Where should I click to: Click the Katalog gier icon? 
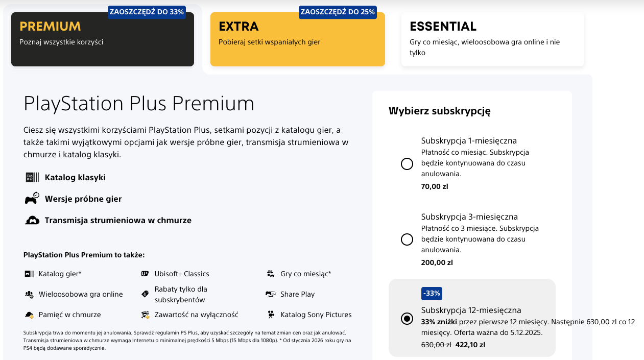pos(29,274)
